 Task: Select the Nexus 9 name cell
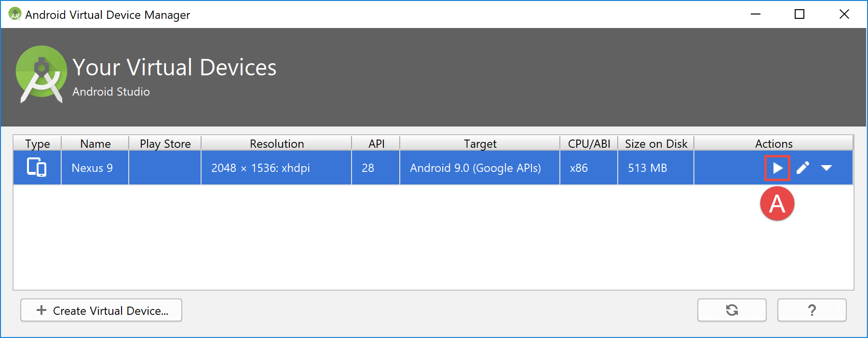[95, 168]
